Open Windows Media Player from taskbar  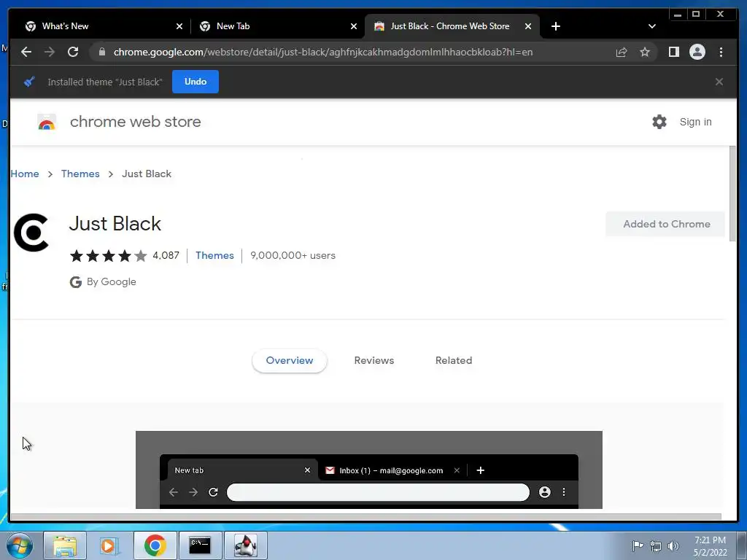(109, 545)
